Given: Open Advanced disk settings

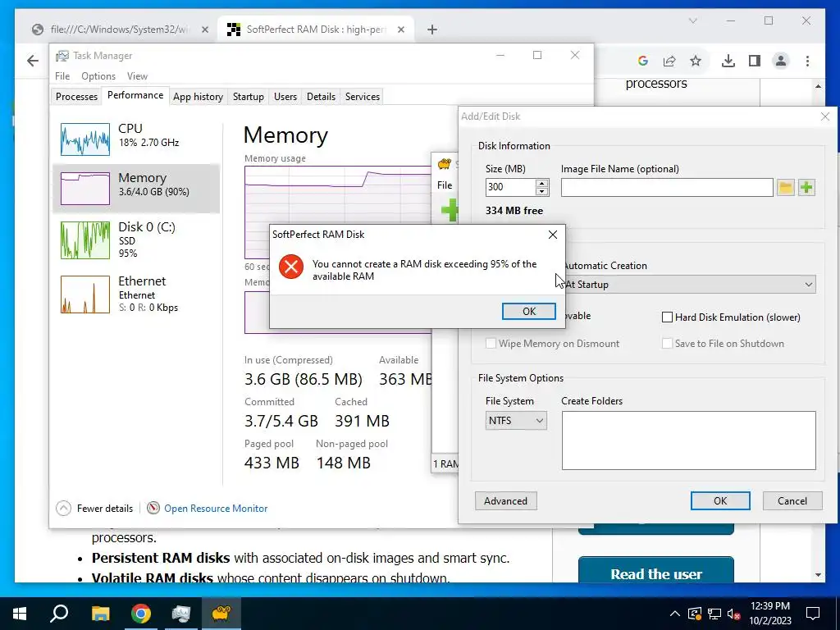Looking at the screenshot, I should [505, 501].
